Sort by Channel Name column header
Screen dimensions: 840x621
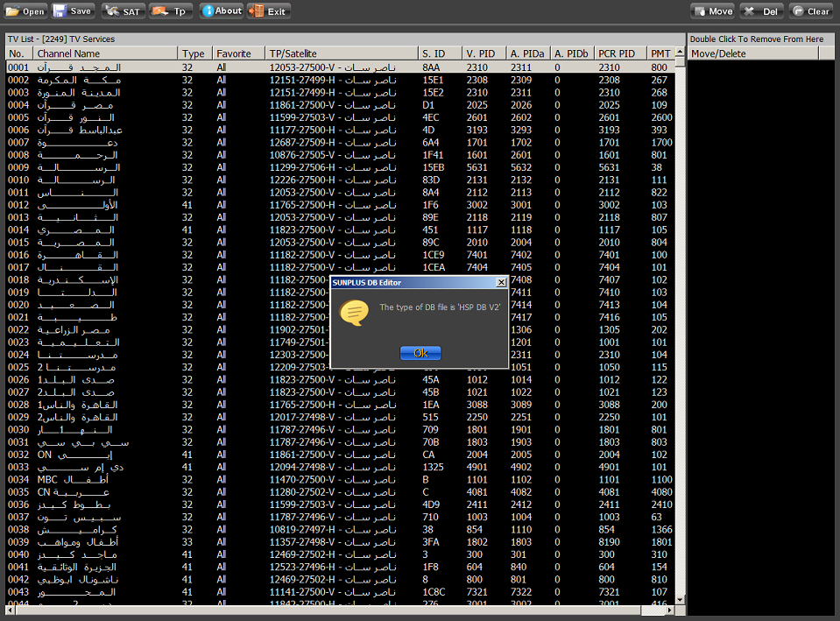pos(105,53)
